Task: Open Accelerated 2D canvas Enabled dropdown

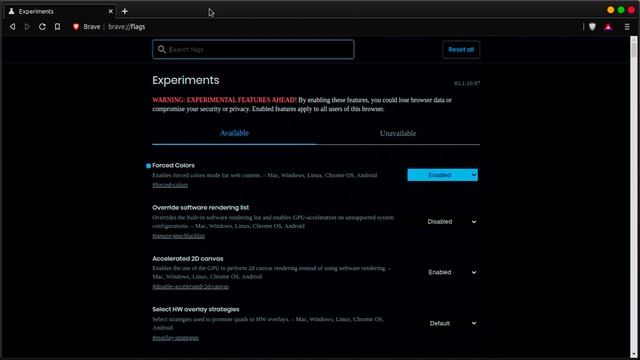Action: 442,272
